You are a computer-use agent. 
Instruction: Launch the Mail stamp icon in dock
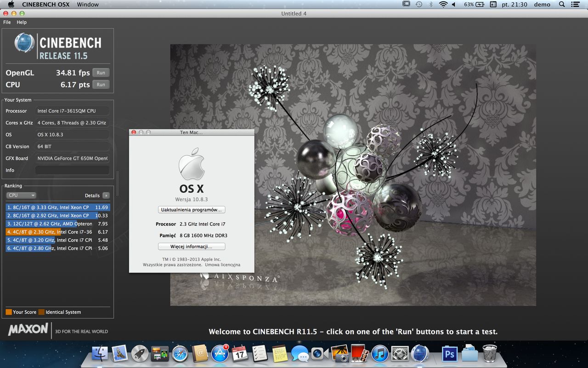click(x=120, y=353)
